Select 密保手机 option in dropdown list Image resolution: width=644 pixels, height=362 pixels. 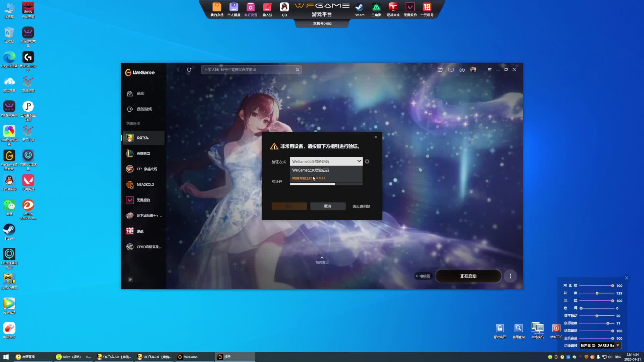pyautogui.click(x=309, y=179)
